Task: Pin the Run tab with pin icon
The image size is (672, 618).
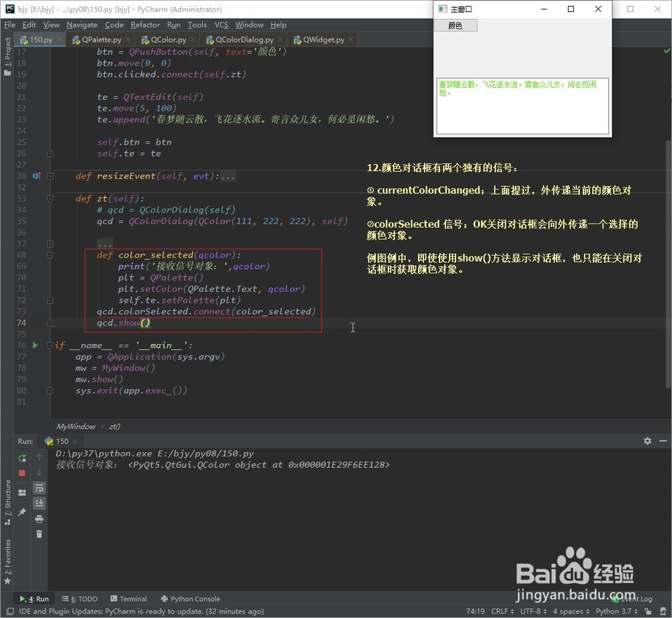Action: (x=22, y=513)
